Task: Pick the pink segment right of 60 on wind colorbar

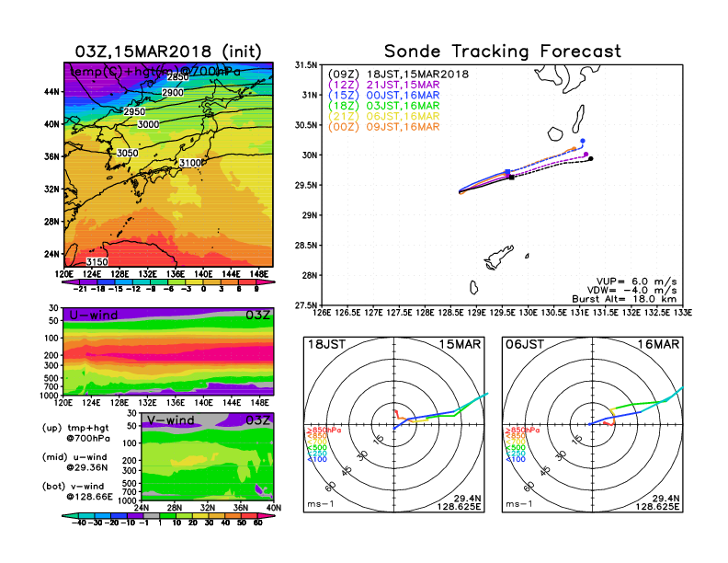Action: pos(267,515)
